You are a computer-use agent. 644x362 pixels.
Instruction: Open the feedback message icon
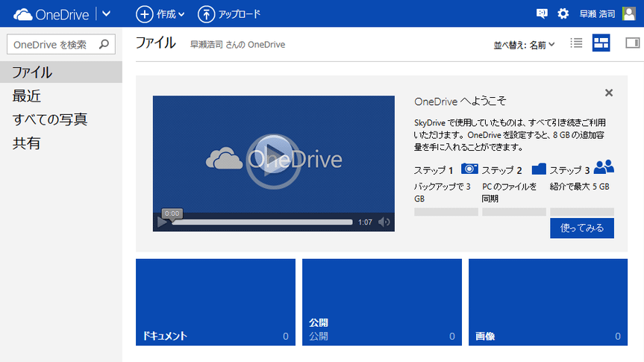[x=542, y=13]
